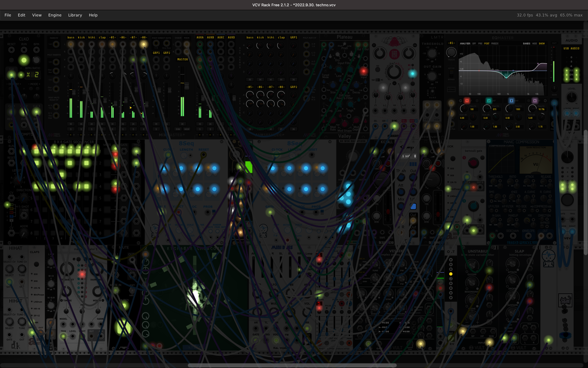
Task: Select EQMaster band 3 blue button
Action: coord(511,101)
